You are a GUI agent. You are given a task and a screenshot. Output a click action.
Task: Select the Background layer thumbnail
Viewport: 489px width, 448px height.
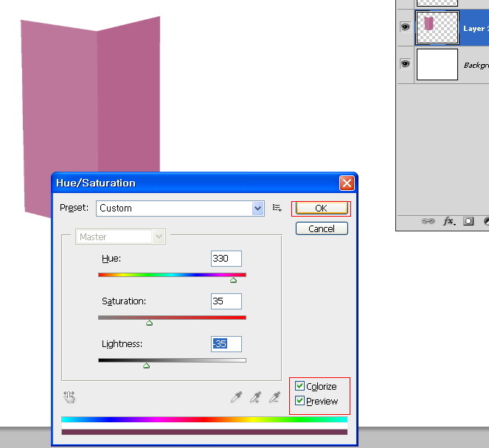[x=437, y=64]
